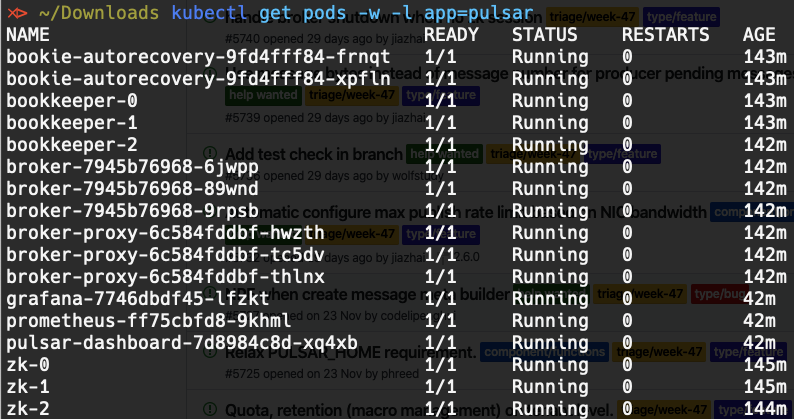
Task: Select the bookkeeper-0 pod name
Action: pyautogui.click(x=72, y=101)
